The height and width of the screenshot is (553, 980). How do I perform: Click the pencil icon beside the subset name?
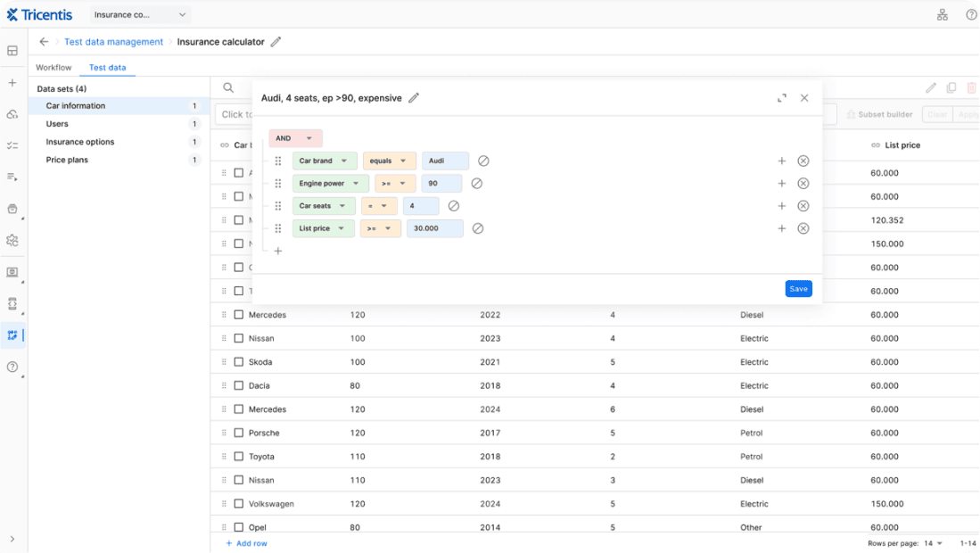414,98
